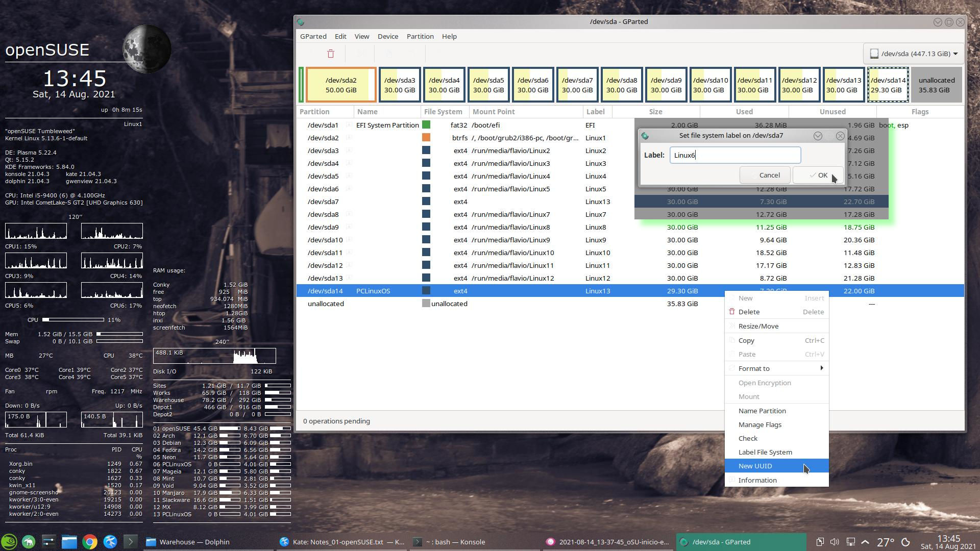Click the ext4 color square for /dev/sda3
This screenshot has height=551, width=980.
point(426,151)
